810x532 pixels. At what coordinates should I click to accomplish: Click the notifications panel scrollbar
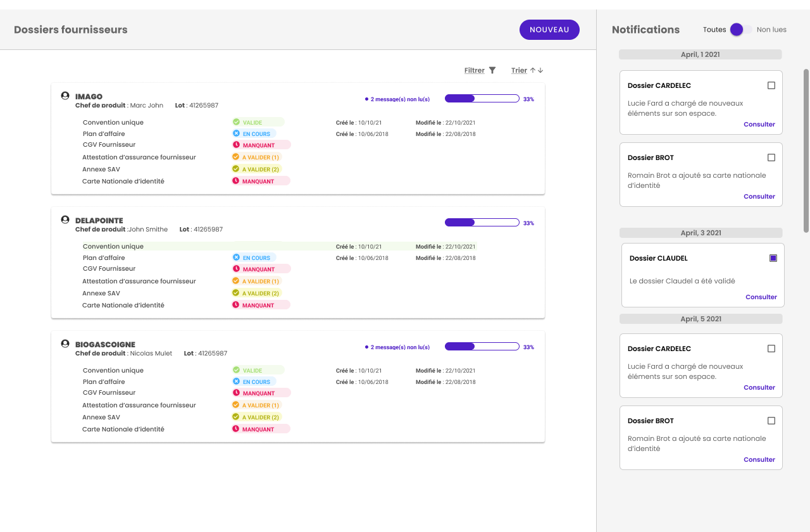coord(806,150)
